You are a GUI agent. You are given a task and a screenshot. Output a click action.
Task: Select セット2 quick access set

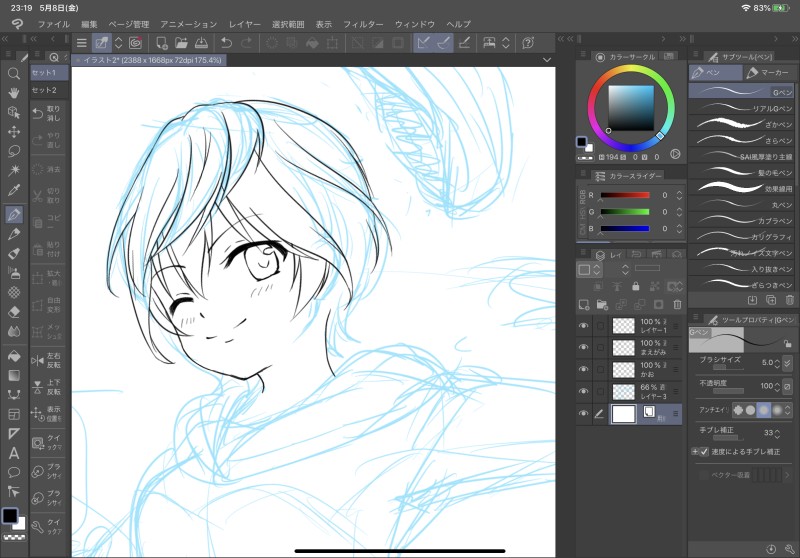49,90
